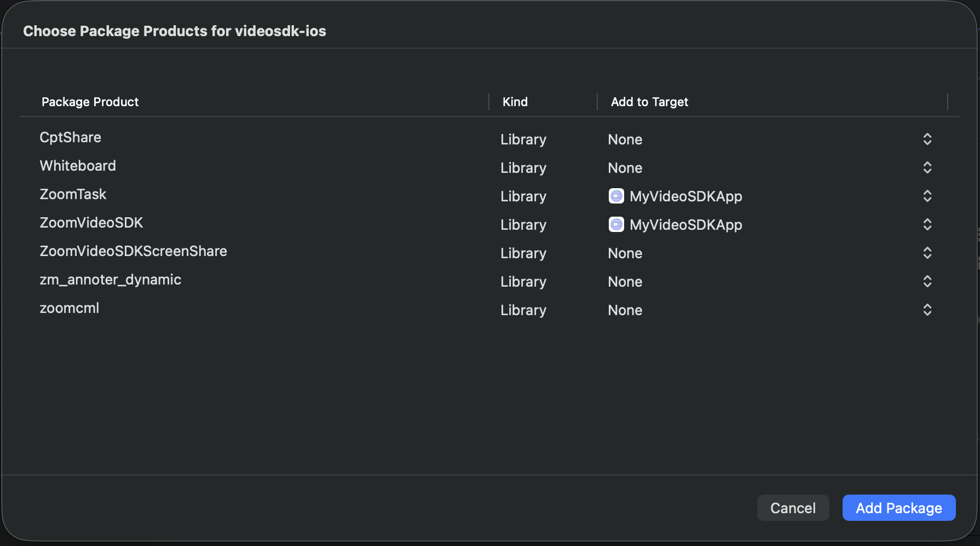Screen dimensions: 980x546
Task: Click Library kind in CptShare row
Action: point(523,140)
